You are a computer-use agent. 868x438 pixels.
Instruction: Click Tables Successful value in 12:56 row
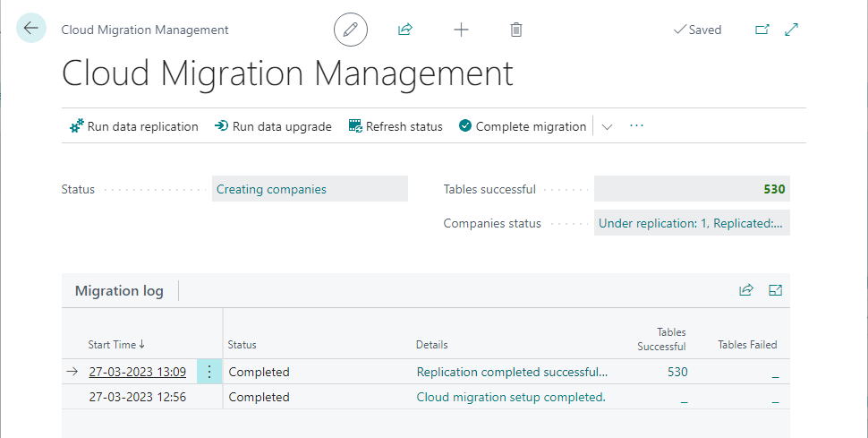[685, 398]
